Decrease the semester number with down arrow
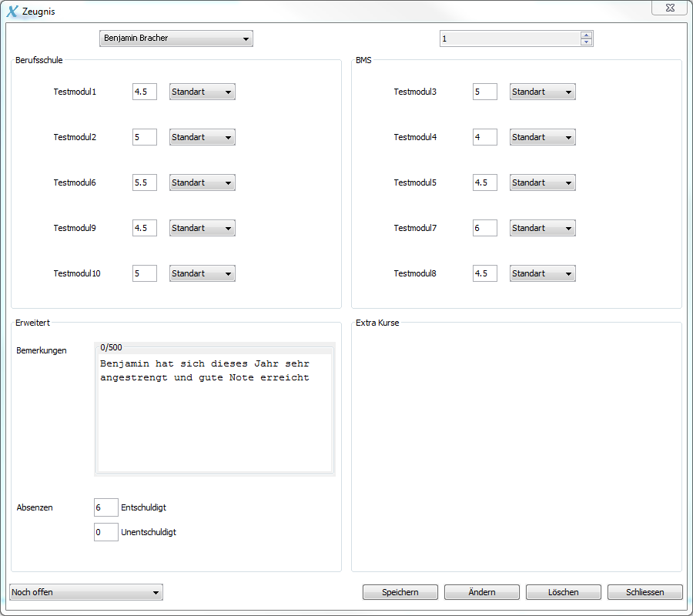Image resolution: width=693 pixels, height=616 pixels. pos(586,42)
